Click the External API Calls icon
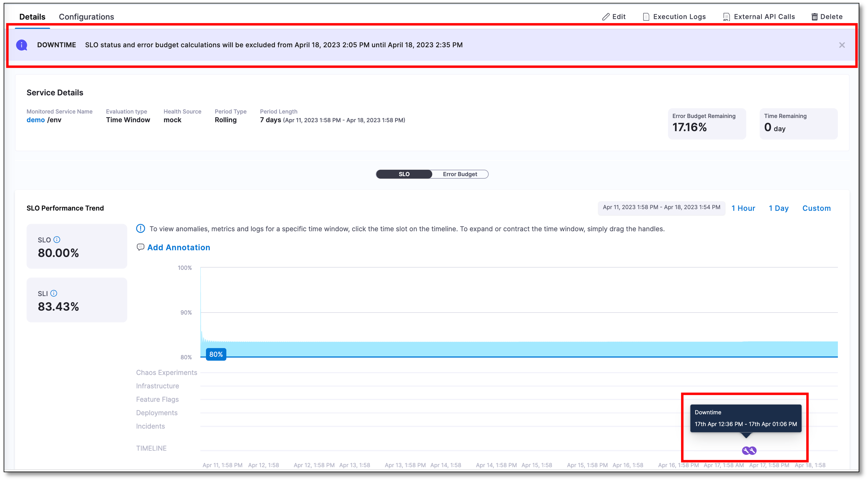The height and width of the screenshot is (482, 868). point(726,17)
